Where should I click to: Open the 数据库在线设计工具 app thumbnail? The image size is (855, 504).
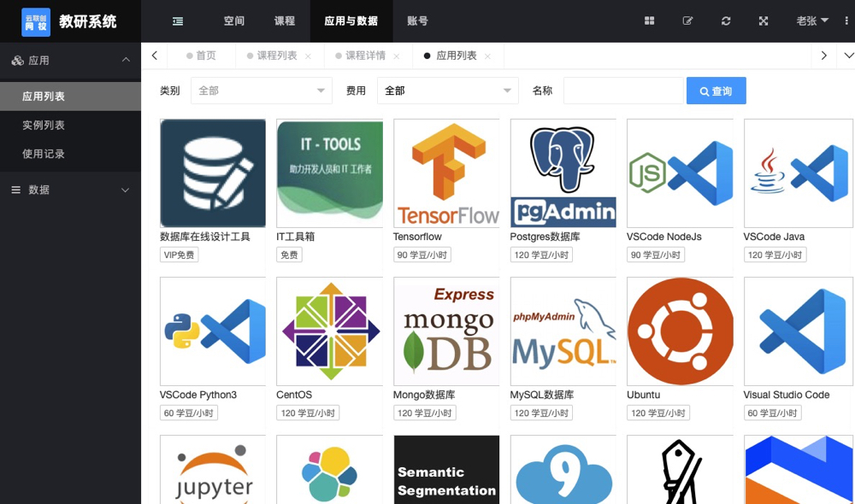[x=213, y=173]
